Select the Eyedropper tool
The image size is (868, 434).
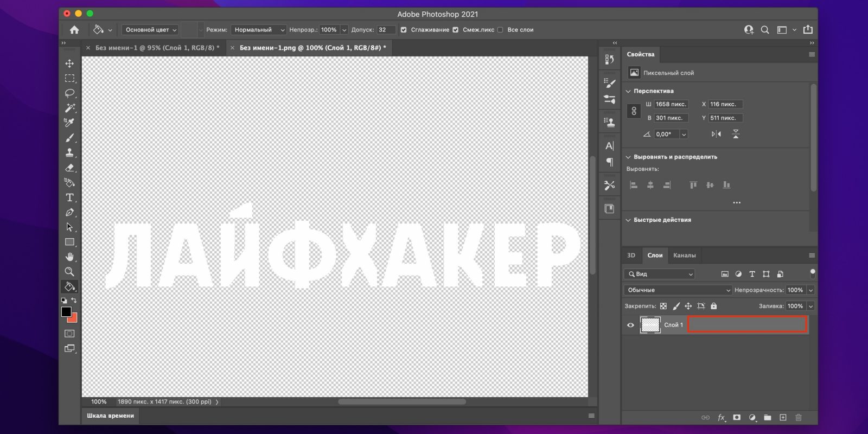[x=69, y=123]
